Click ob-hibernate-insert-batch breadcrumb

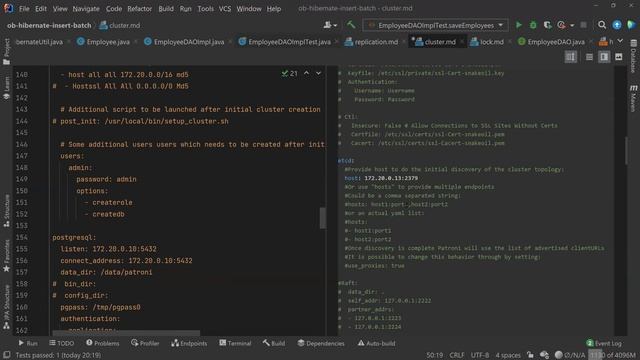49,25
